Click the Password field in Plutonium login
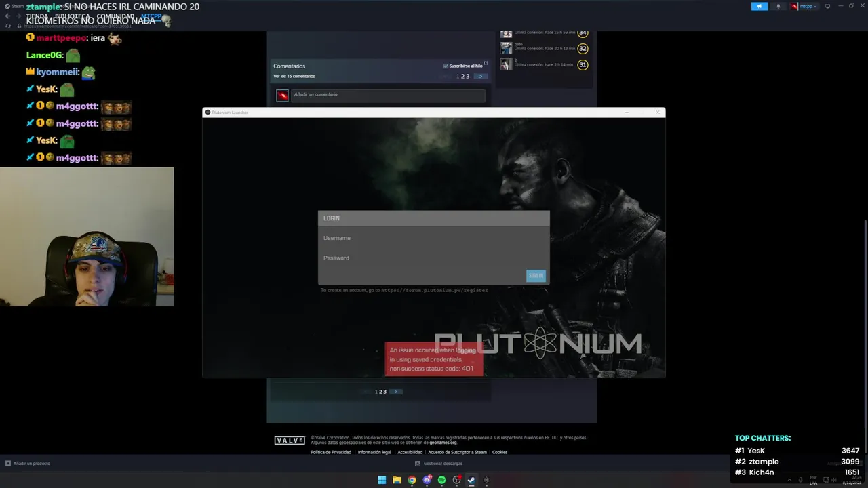Image resolution: width=868 pixels, height=488 pixels. pyautogui.click(x=433, y=258)
